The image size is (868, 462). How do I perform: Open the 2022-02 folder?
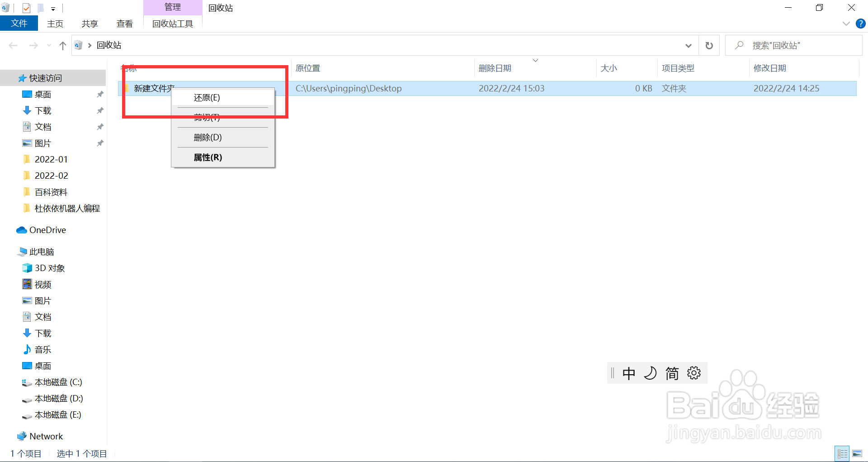click(51, 176)
